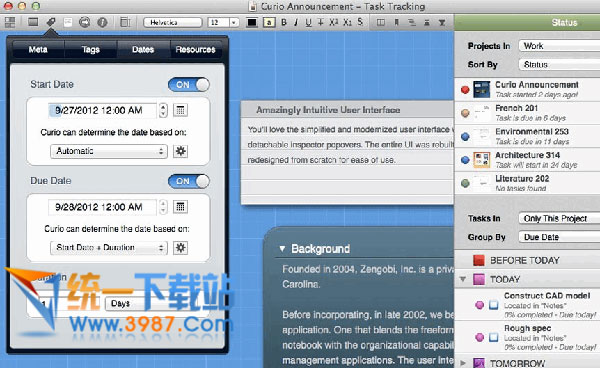600x368 pixels.
Task: Select the Environmental 253 project
Action: coord(527,137)
